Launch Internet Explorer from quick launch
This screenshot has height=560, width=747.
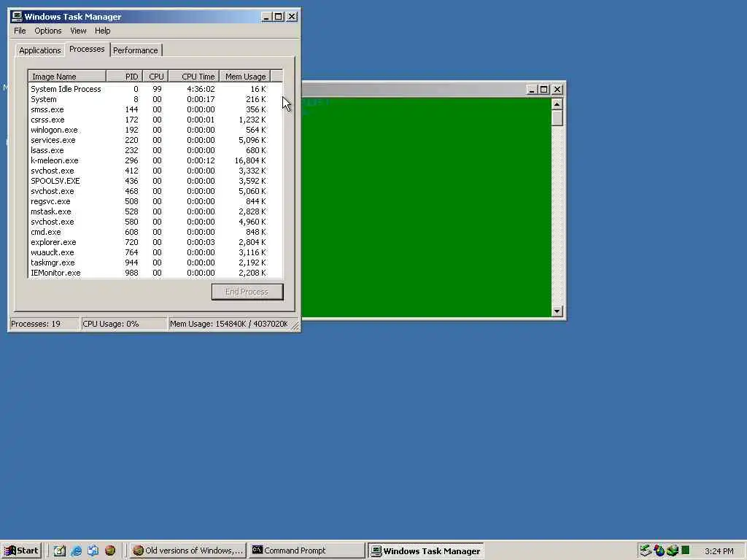click(76, 551)
